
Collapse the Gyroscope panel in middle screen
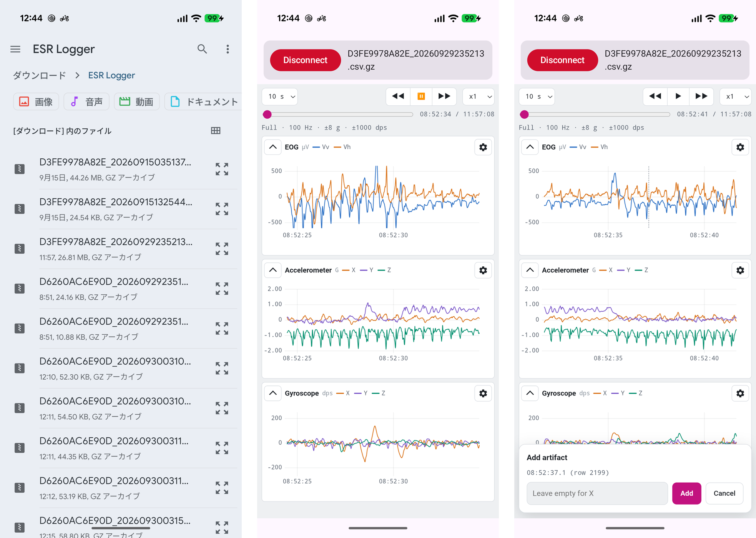click(273, 393)
